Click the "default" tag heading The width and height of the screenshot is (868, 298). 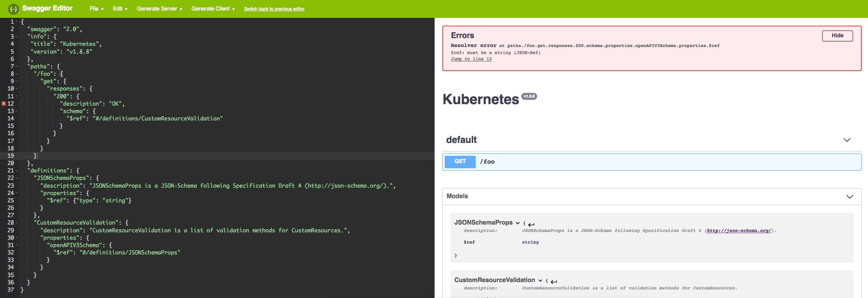pyautogui.click(x=461, y=140)
